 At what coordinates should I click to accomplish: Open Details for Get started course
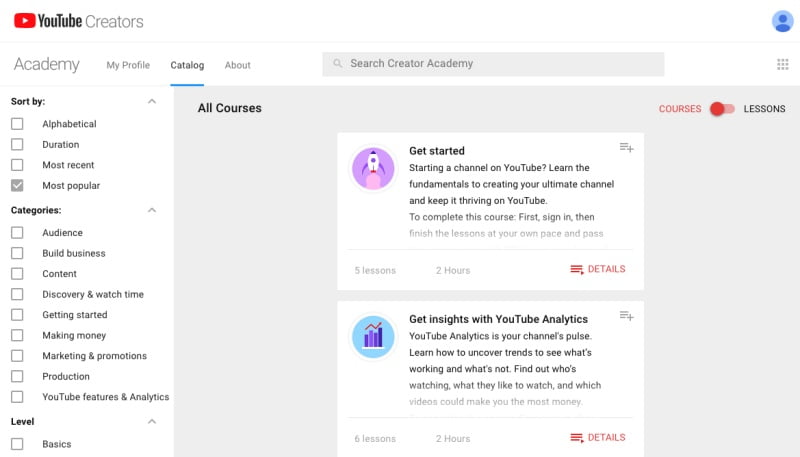pyautogui.click(x=597, y=269)
